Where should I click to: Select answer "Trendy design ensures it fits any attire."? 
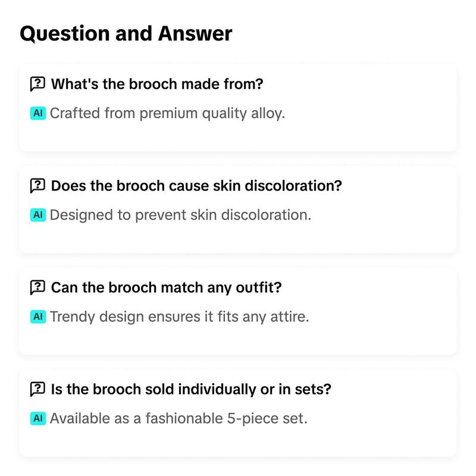click(x=180, y=317)
